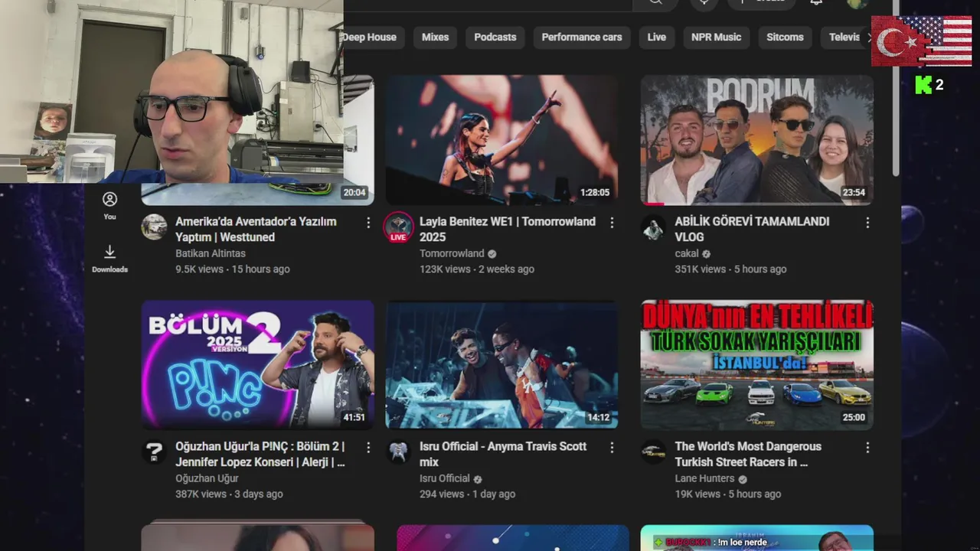This screenshot has width=980, height=551.
Task: Click the "387K views · 3 days ago" text
Action: (229, 494)
